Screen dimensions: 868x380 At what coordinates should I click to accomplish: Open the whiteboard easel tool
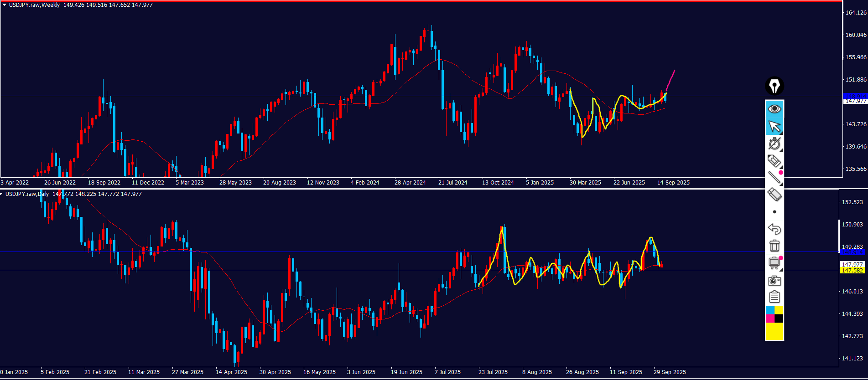pyautogui.click(x=774, y=263)
